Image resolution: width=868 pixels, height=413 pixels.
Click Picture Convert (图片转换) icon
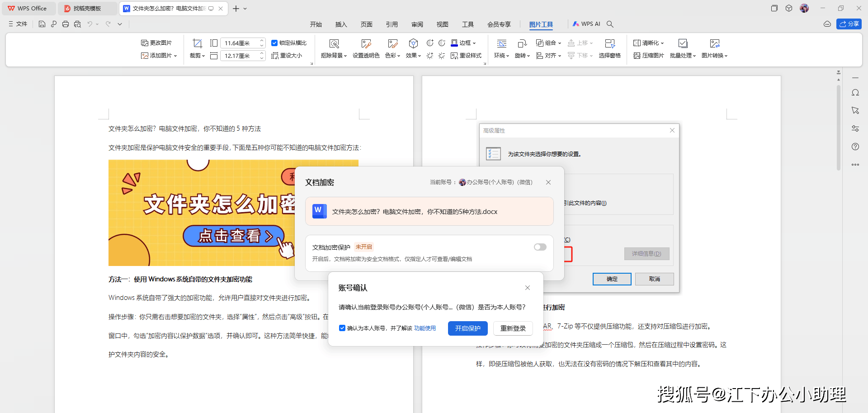715,43
